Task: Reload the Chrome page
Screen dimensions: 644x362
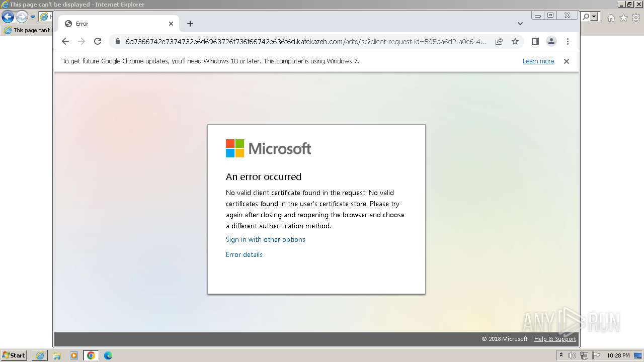Action: click(98, 41)
